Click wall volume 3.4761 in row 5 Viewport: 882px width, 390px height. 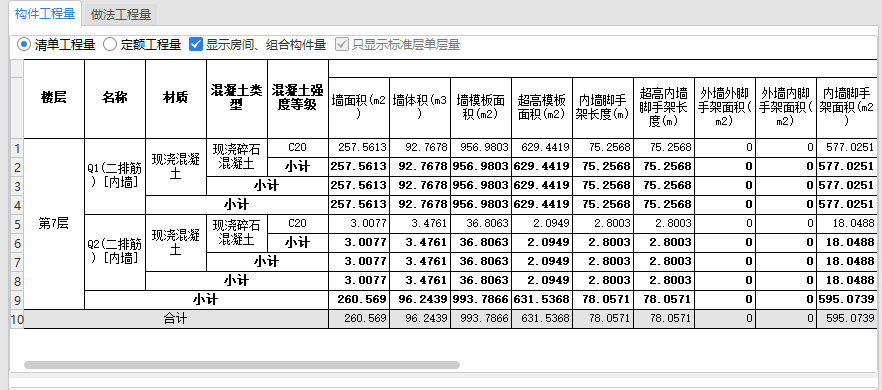pyautogui.click(x=419, y=224)
